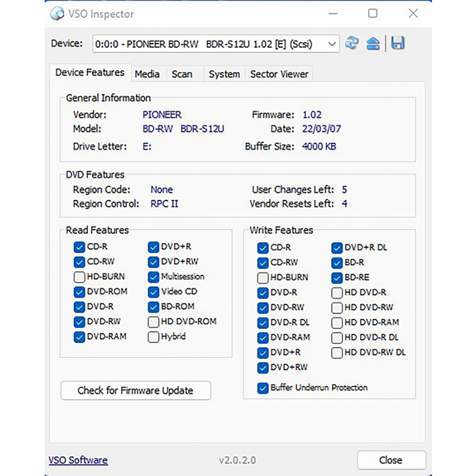This screenshot has width=476, height=476.
Task: Toggle the Video CD checkbox
Action: (154, 292)
